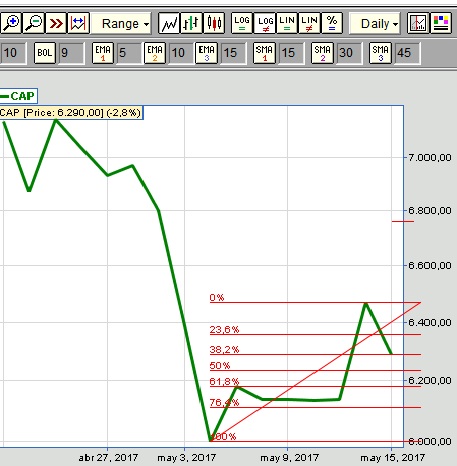Viewport: 457px width, 466px height.
Task: Select LIN scale with not-equal sign
Action: [x=309, y=23]
